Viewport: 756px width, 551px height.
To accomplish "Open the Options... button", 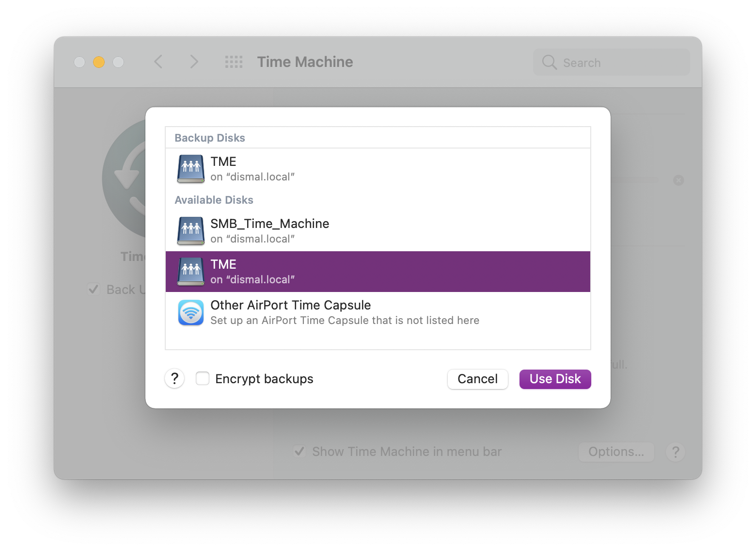I will coord(616,452).
